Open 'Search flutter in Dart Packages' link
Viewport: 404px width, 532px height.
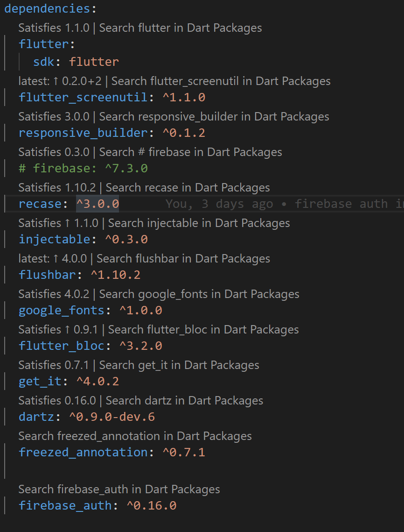point(181,28)
